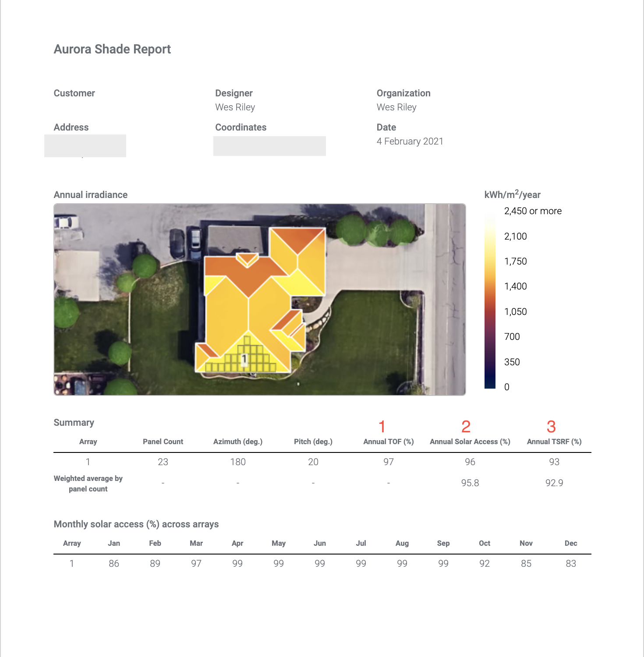This screenshot has width=644, height=657.
Task: Click Wes Riley under Designer
Action: point(235,107)
